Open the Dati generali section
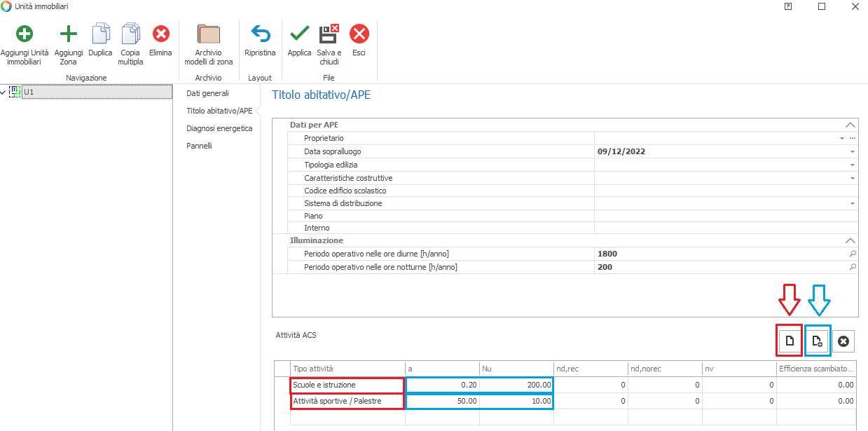Viewport: 868px width, 431px height. 207,93
